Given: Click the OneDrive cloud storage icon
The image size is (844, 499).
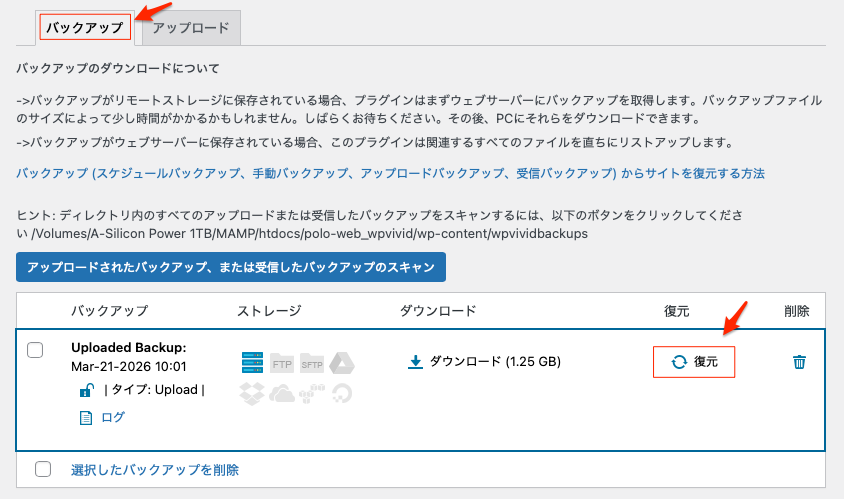Looking at the screenshot, I should 282,393.
